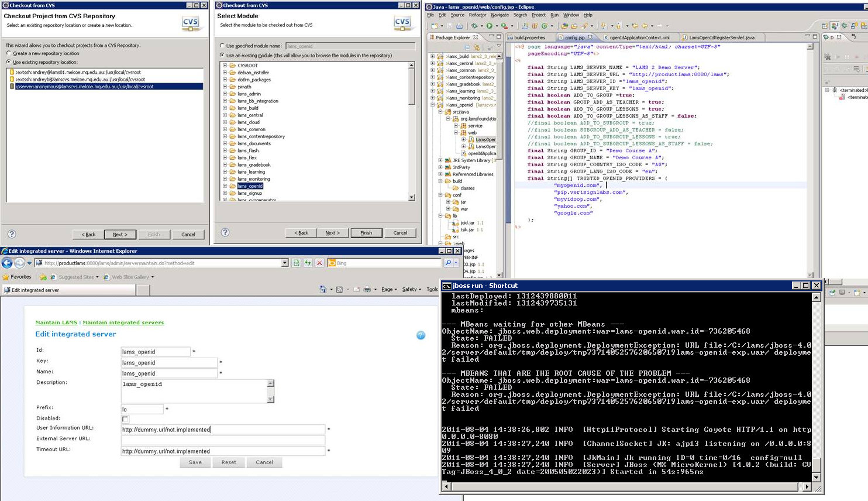Click the IE Stop loading icon
The width and height of the screenshot is (868, 501).
coord(319,263)
